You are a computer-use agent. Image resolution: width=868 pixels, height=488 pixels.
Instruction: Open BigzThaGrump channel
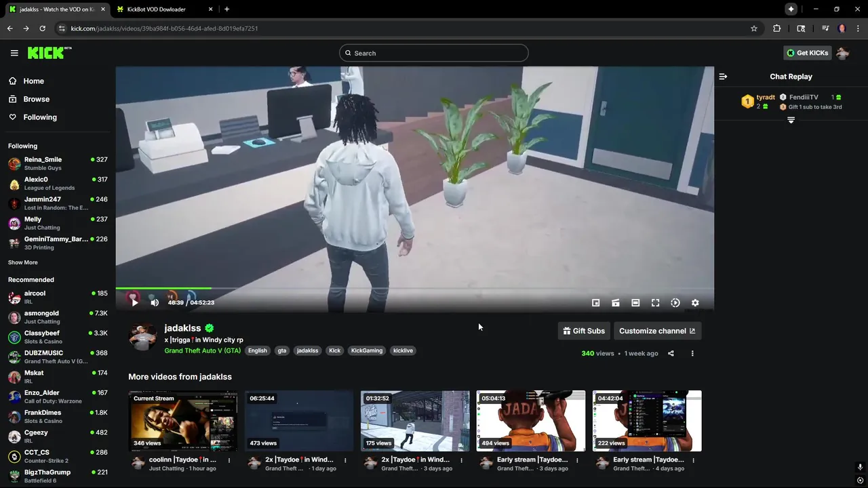[x=58, y=476]
